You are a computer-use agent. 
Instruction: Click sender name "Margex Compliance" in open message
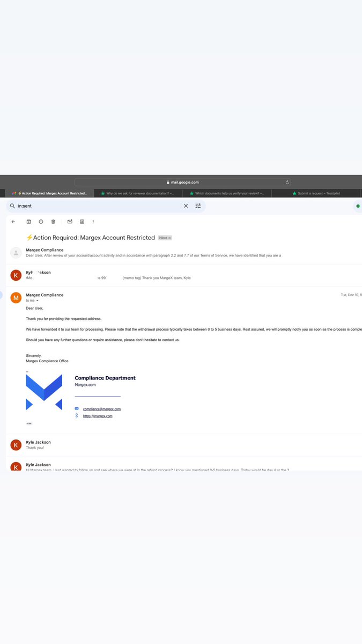(45, 295)
